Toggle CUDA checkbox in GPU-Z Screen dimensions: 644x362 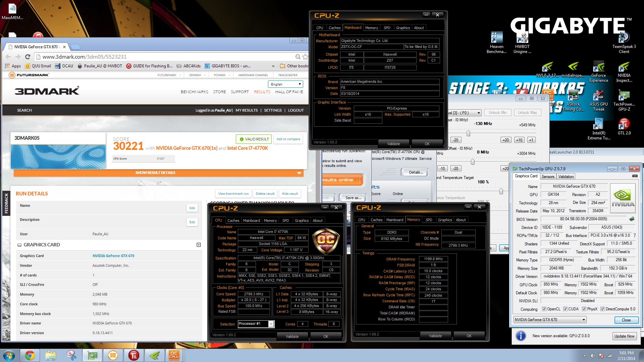pyautogui.click(x=565, y=309)
